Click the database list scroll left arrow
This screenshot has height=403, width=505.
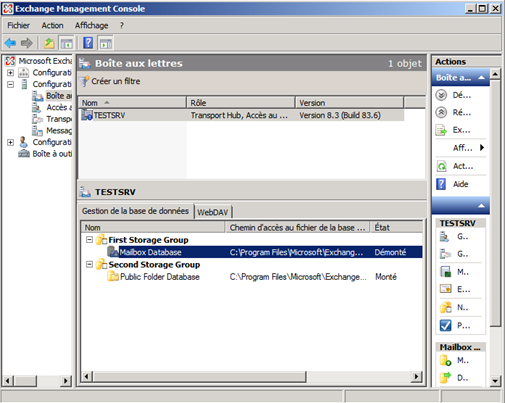[x=87, y=377]
